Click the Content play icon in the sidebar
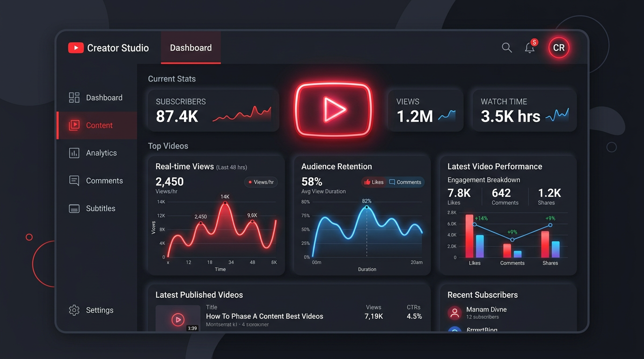Screen dimensions: 644x359 point(74,125)
